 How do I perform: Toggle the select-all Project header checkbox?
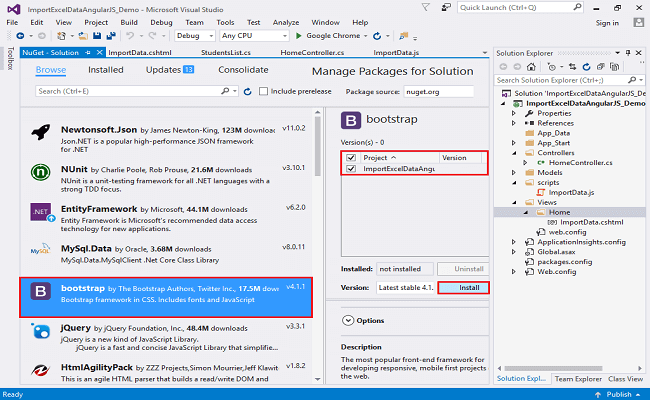[351, 158]
